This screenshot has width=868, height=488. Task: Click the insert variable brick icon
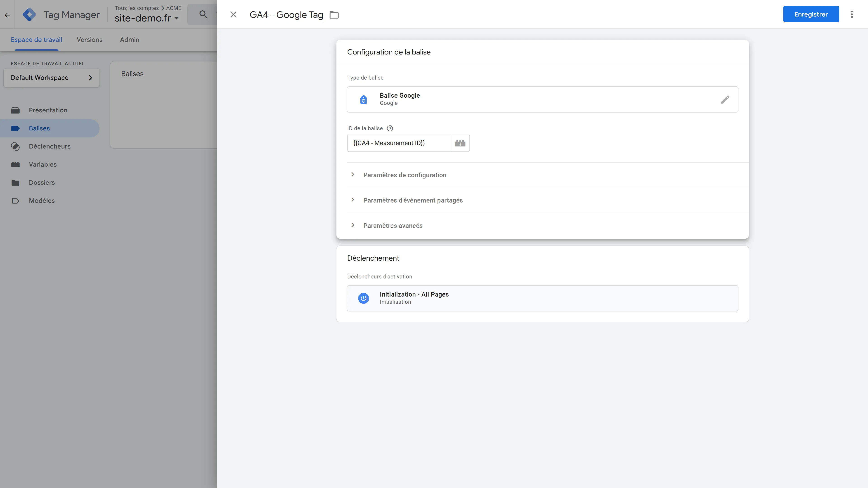[x=460, y=143]
